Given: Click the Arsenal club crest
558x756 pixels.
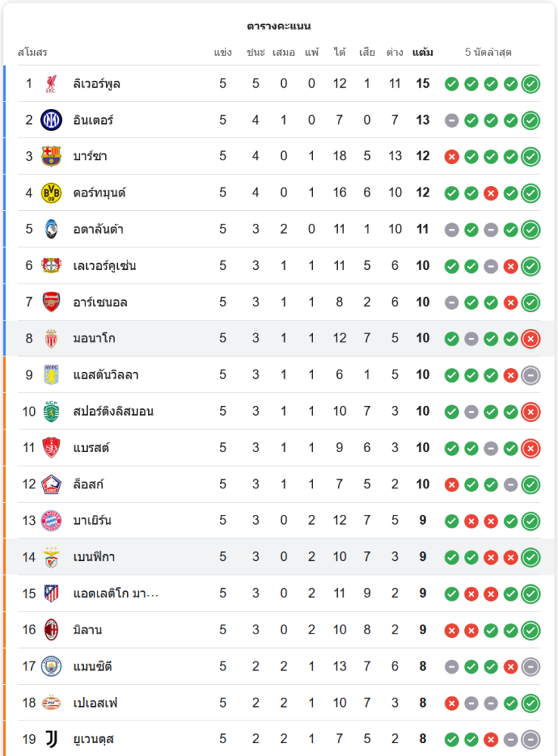Looking at the screenshot, I should (51, 302).
